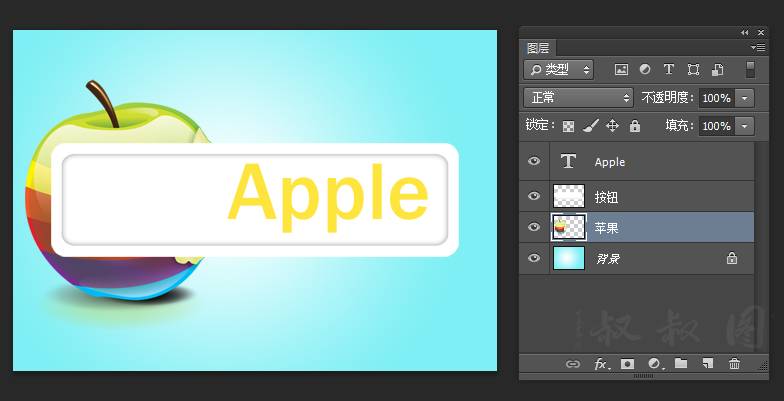Lock position move icon
Screen dimensions: 784x401
612,126
